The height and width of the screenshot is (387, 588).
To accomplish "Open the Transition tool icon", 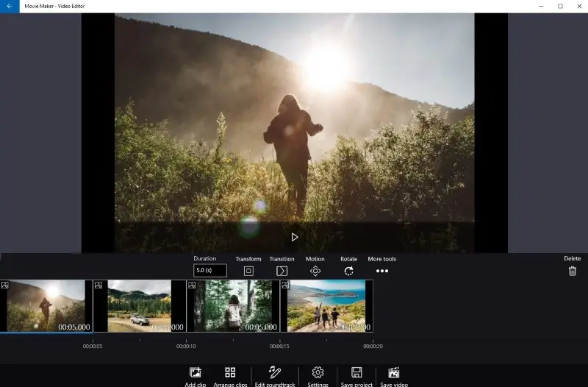I will point(282,271).
